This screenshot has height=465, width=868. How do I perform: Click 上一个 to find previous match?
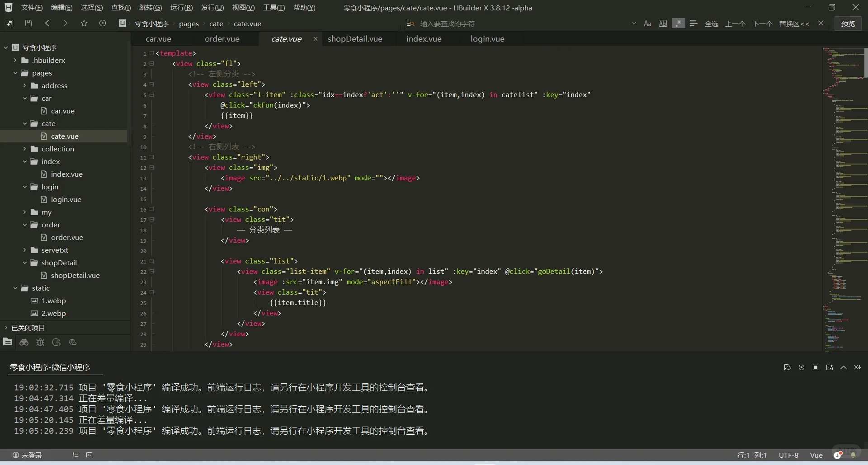(x=735, y=23)
